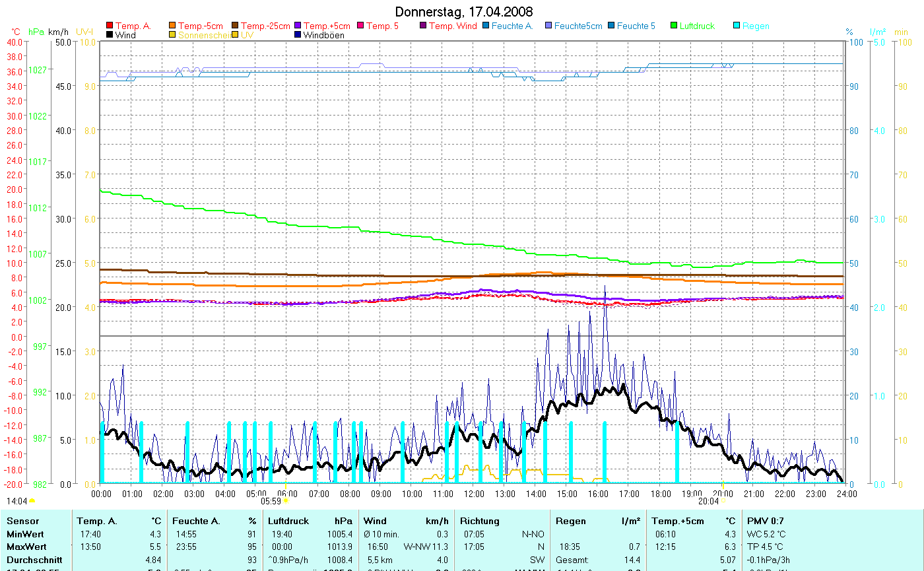Click the purple Temp.+5cm legend marker

click(x=298, y=26)
